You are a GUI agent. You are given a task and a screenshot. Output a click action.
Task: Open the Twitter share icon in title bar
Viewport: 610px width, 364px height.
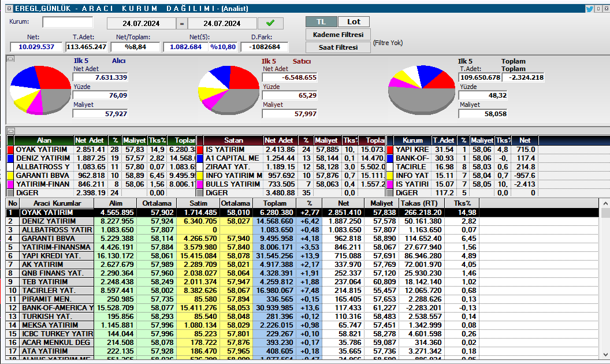pos(589,9)
